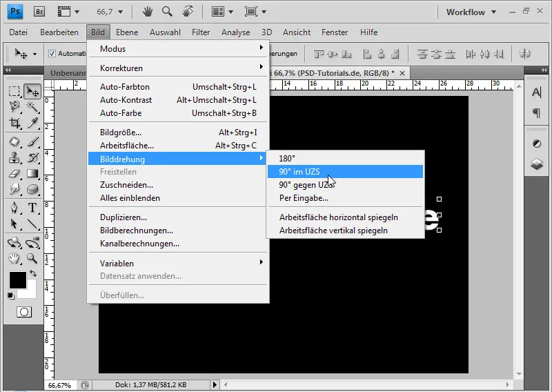Expand the Korrekturen submenu
The height and width of the screenshot is (392, 552).
pyautogui.click(x=179, y=68)
